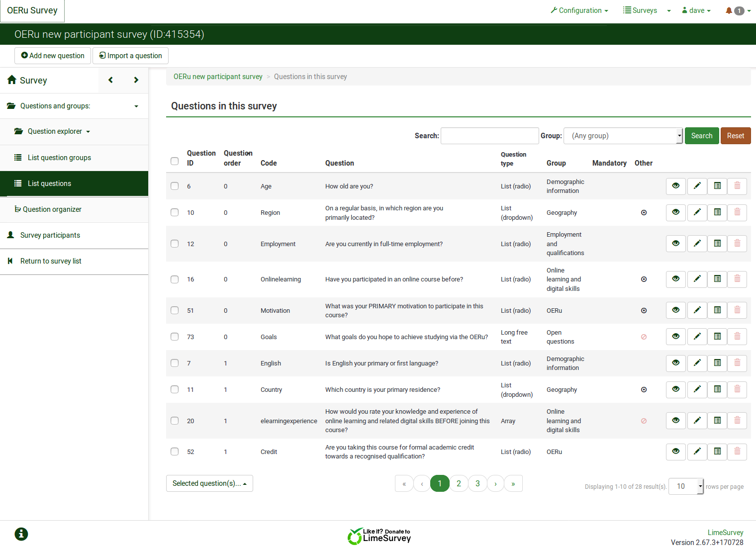Delete the Goals question trash icon
756x546 pixels.
(x=737, y=337)
